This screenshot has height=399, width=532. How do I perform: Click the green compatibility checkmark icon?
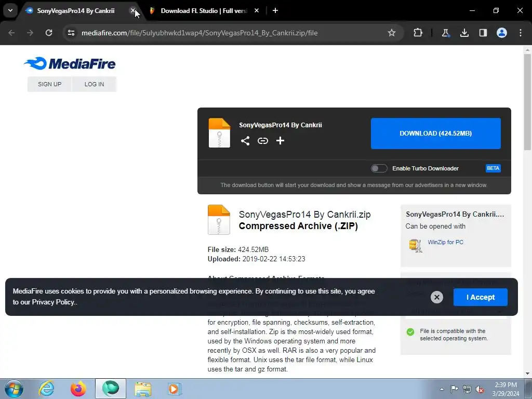click(x=410, y=332)
